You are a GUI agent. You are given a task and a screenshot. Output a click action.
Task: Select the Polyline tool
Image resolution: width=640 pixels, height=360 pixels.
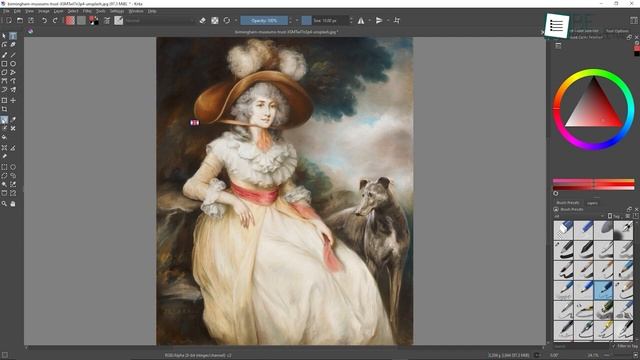pos(13,72)
